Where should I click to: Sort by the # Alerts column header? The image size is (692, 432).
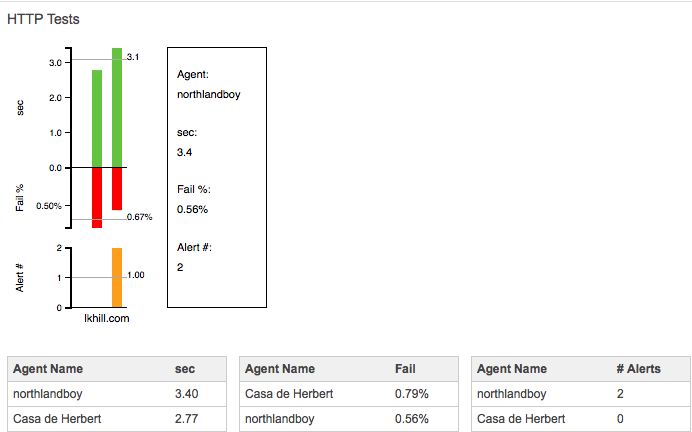point(638,369)
